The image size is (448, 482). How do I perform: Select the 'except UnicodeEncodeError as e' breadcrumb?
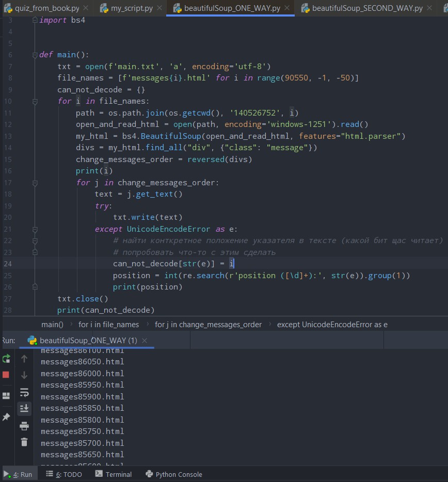[332, 324]
